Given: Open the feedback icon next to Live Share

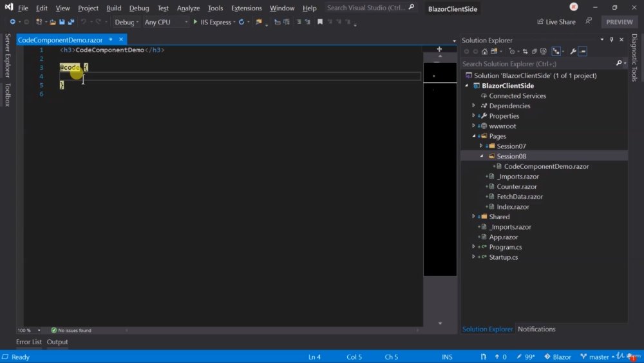Looking at the screenshot, I should tap(589, 21).
